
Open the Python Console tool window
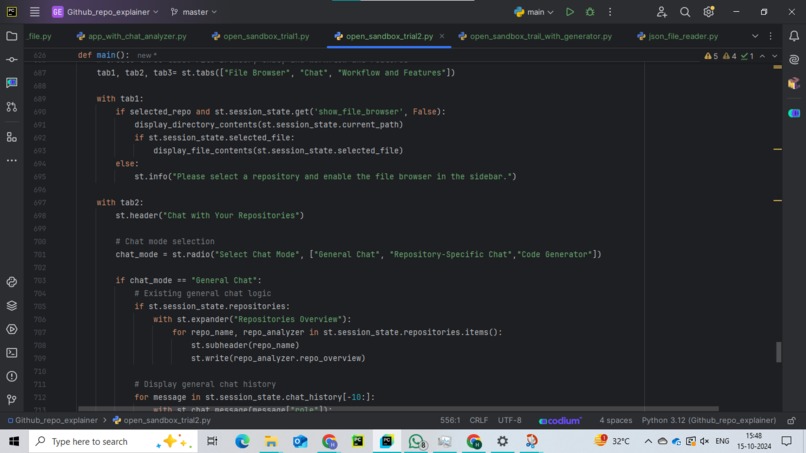point(11,282)
